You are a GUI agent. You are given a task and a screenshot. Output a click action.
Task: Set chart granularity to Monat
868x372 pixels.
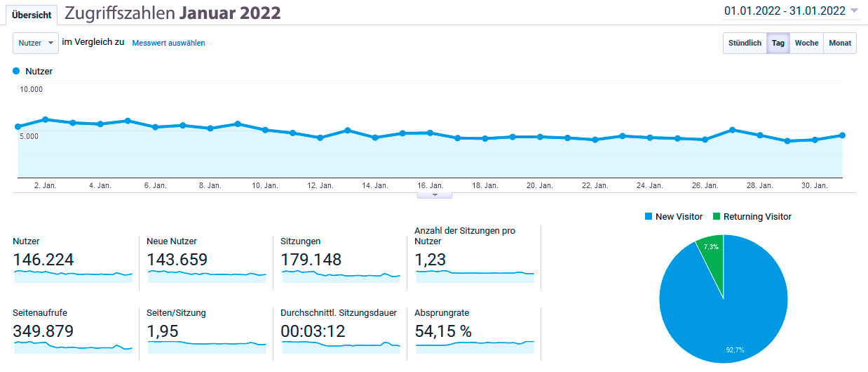click(x=839, y=43)
